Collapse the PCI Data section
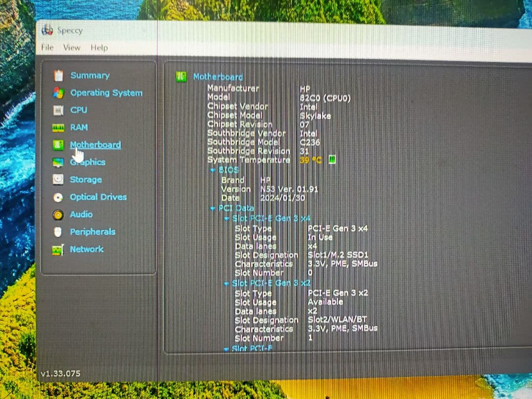The width and height of the screenshot is (532, 399). 213,208
